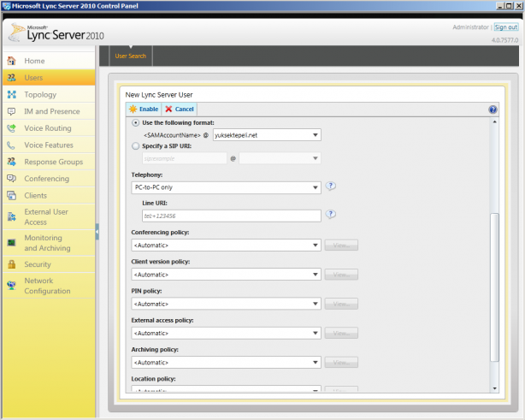Click the Lync Server 2010 logo
The width and height of the screenshot is (525, 420).
(56, 33)
